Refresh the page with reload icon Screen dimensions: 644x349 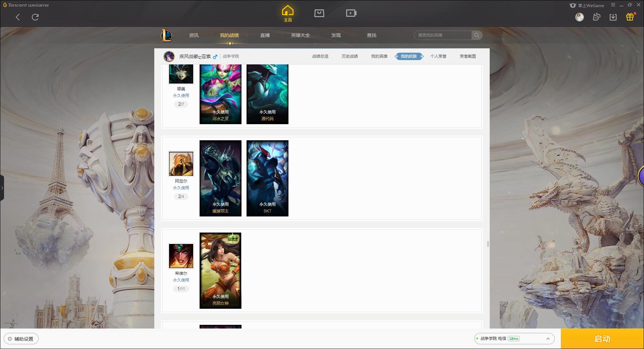click(35, 17)
